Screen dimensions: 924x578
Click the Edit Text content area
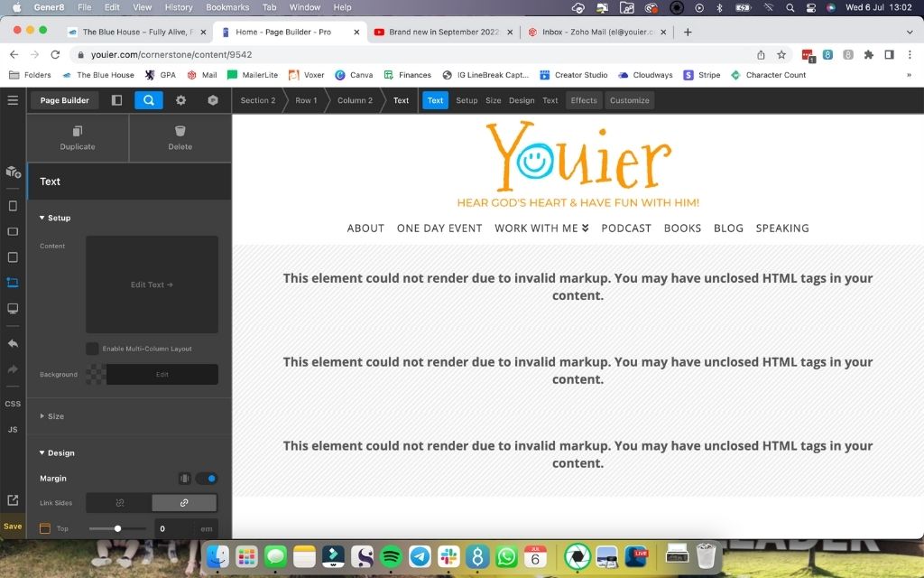(x=152, y=284)
